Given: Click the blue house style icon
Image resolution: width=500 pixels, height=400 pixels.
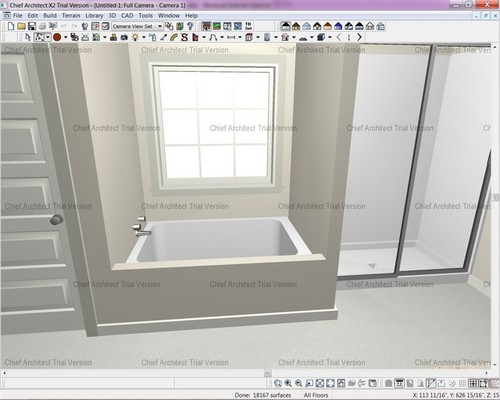Looking at the screenshot, I should (338, 26).
